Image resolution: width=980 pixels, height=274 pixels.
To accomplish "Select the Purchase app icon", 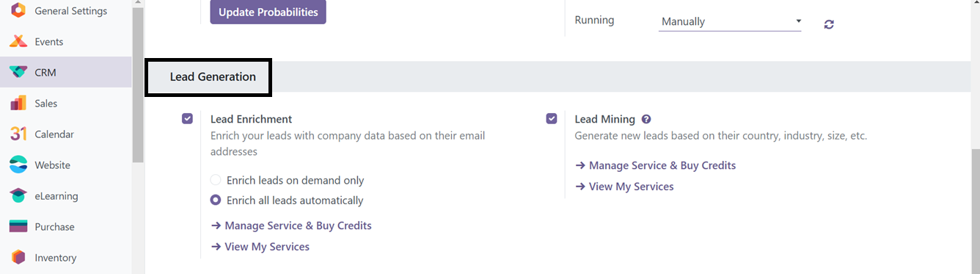I will coord(18,226).
